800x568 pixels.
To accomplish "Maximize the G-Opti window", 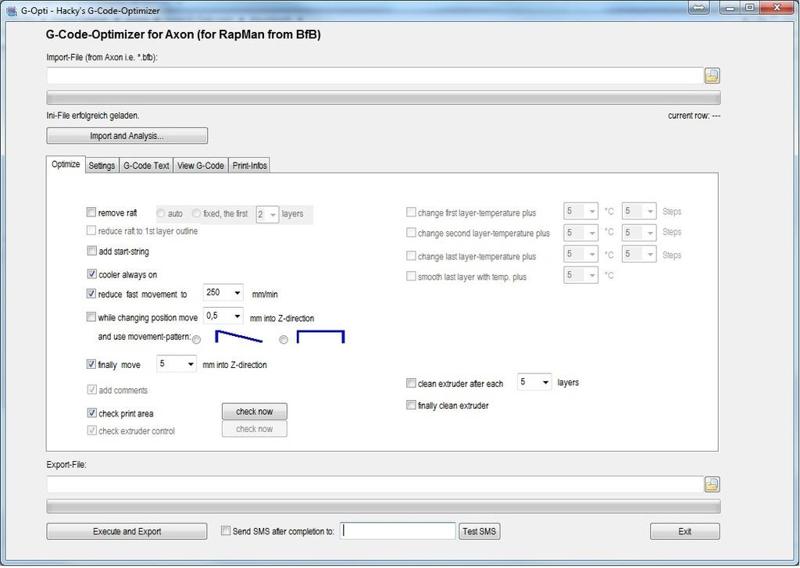I will click(x=749, y=7).
